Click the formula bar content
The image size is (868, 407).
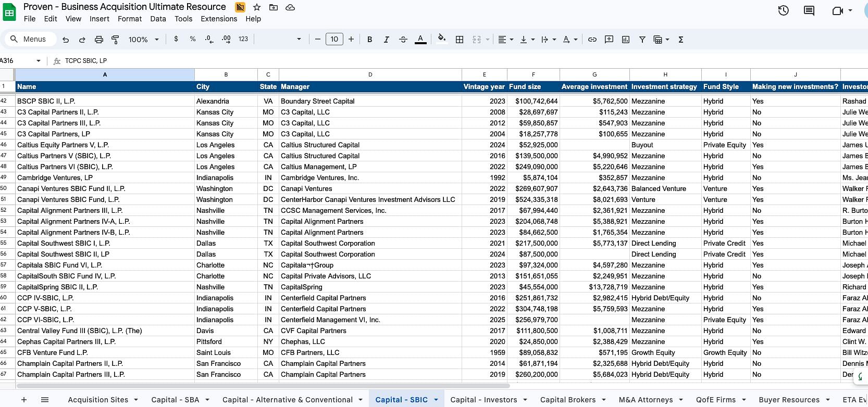click(86, 61)
